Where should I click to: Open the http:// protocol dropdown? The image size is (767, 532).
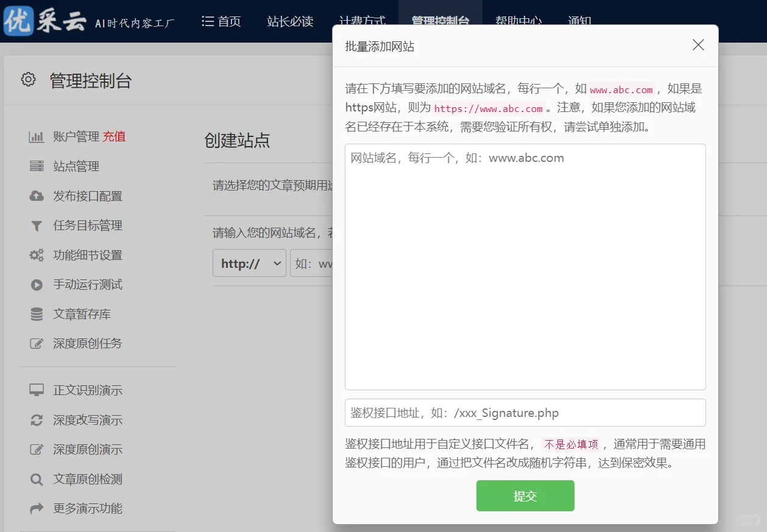[249, 263]
